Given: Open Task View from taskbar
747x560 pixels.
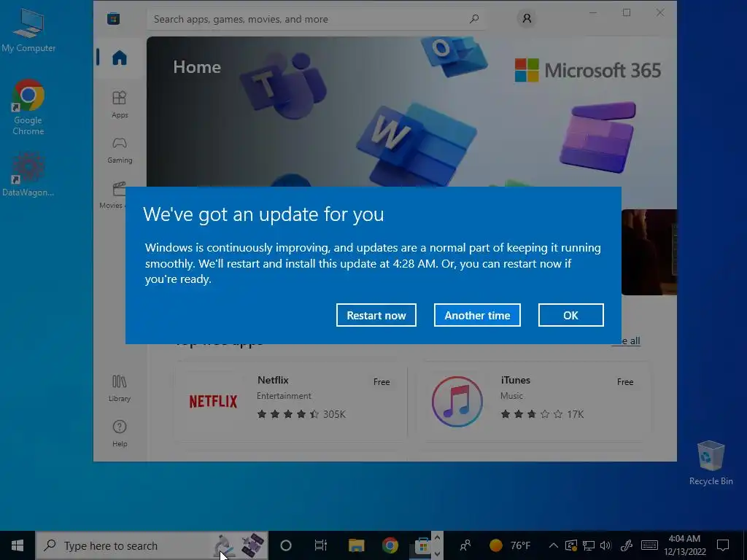Looking at the screenshot, I should pyautogui.click(x=321, y=545).
